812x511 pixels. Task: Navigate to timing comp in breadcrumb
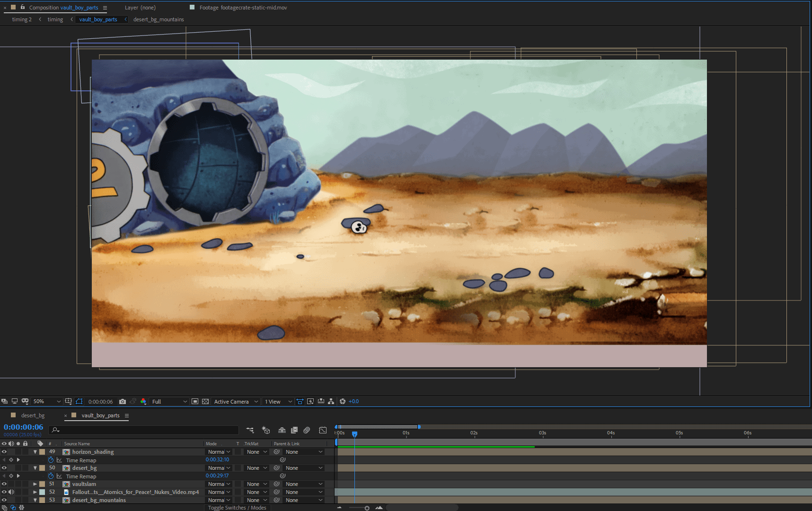point(55,19)
